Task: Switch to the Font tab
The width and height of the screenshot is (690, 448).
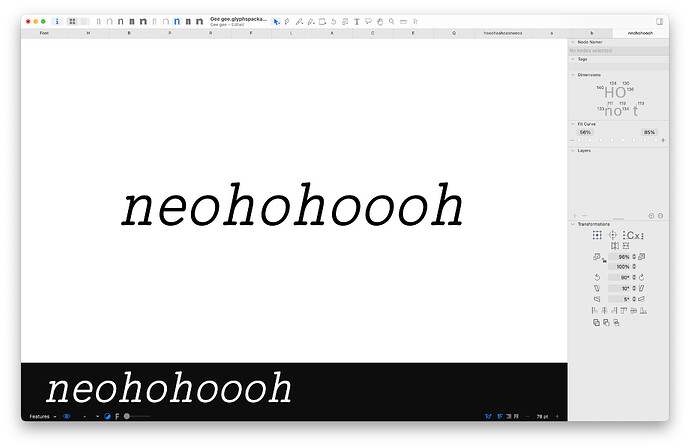Action: [44, 33]
